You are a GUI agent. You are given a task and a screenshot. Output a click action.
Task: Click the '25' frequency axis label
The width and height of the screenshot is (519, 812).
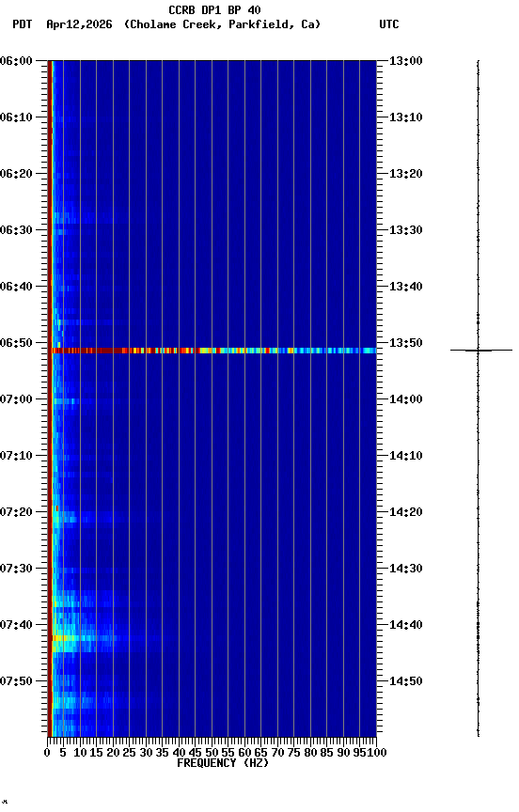[129, 753]
